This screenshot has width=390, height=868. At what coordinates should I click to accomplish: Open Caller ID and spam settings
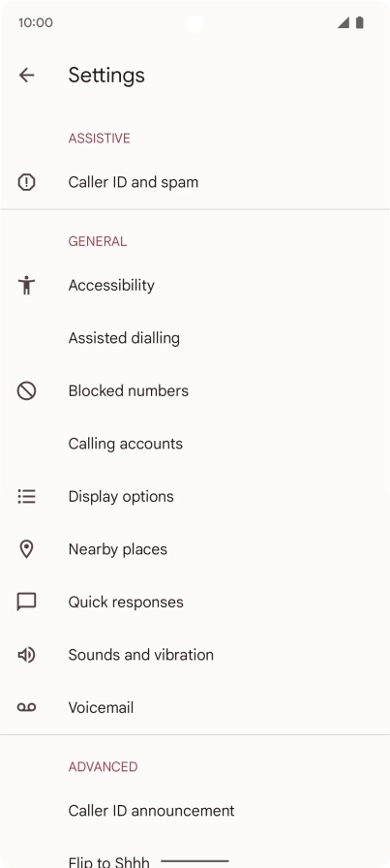click(x=195, y=182)
